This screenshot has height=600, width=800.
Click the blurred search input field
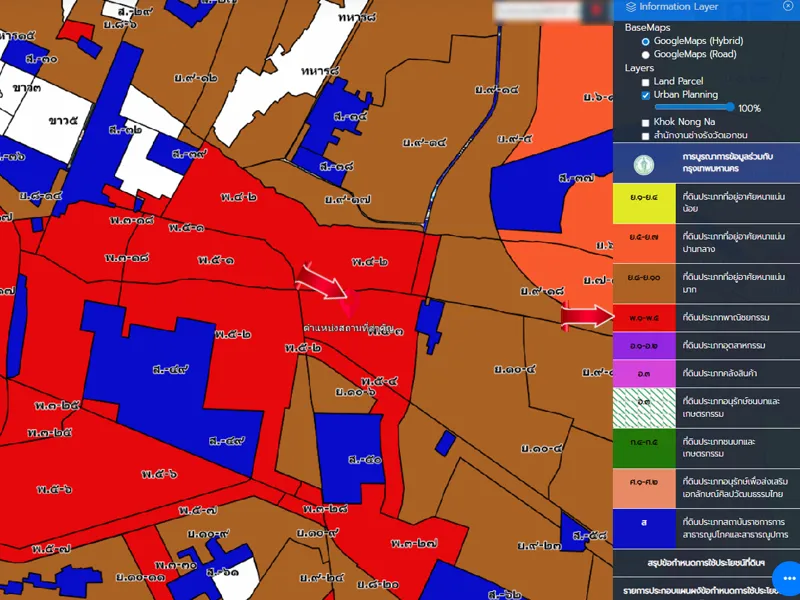535,10
